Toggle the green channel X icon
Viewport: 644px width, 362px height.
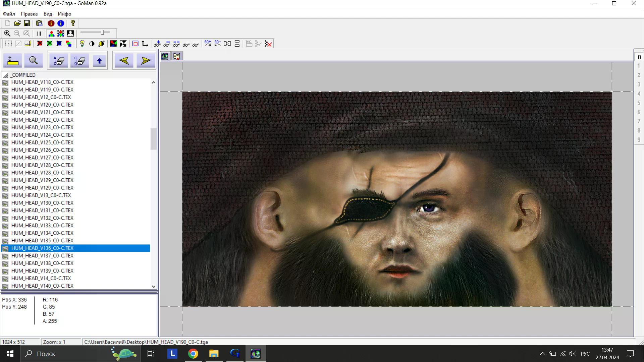49,44
